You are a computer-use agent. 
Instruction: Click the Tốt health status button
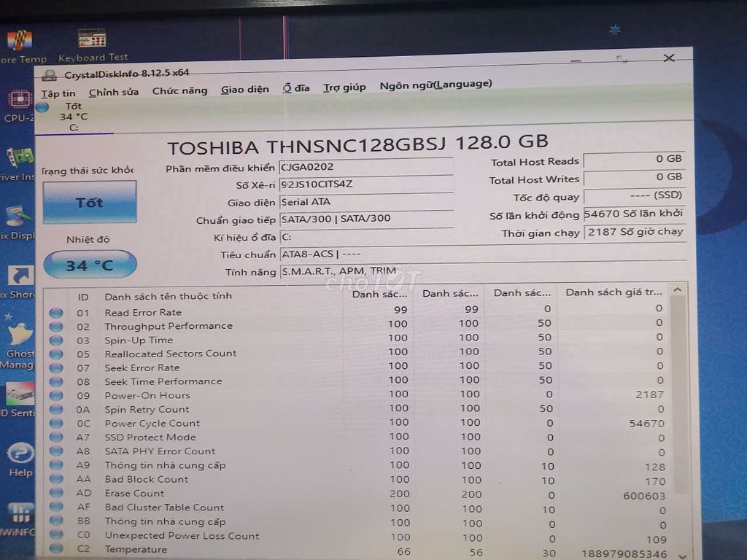(90, 203)
